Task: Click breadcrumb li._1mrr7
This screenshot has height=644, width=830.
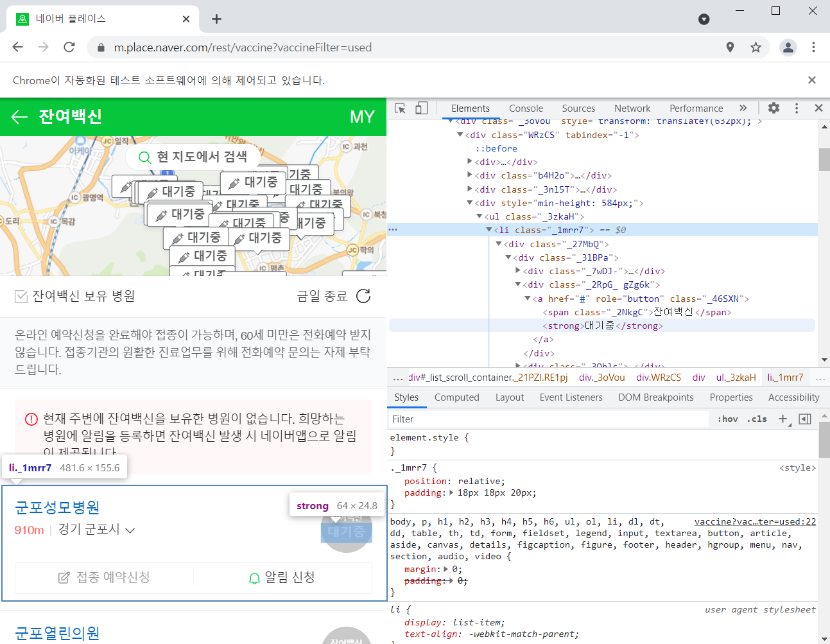Action: (x=785, y=378)
